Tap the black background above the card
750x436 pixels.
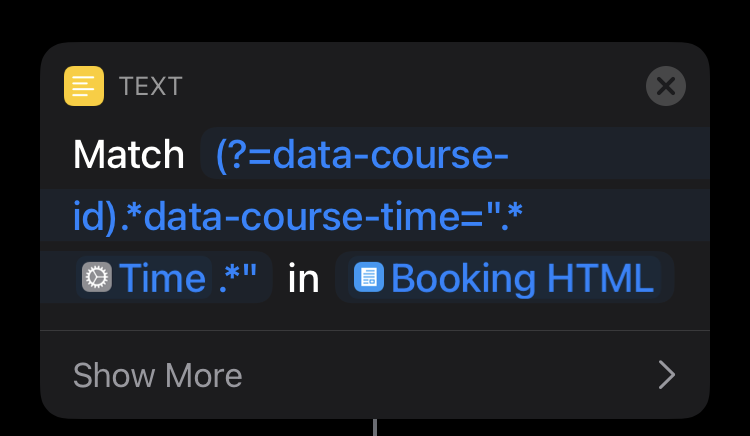(375, 20)
